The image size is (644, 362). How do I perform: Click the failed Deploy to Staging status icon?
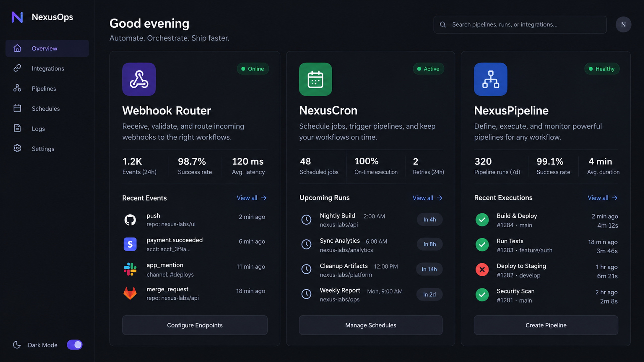482,269
